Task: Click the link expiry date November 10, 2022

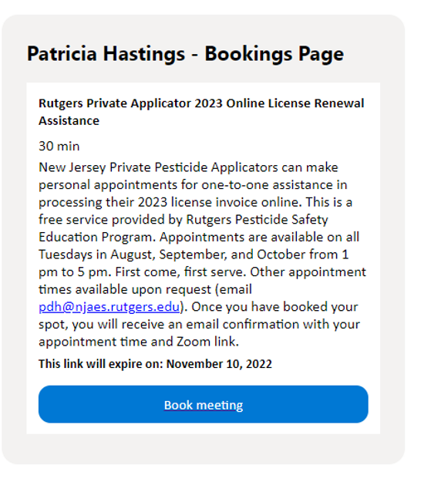Action: pyautogui.click(x=219, y=364)
